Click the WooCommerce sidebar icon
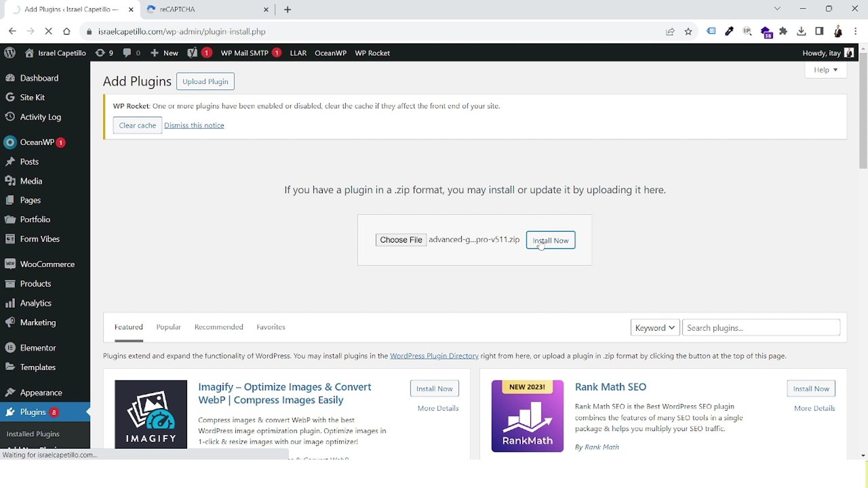This screenshot has width=868, height=488. pos(10,264)
